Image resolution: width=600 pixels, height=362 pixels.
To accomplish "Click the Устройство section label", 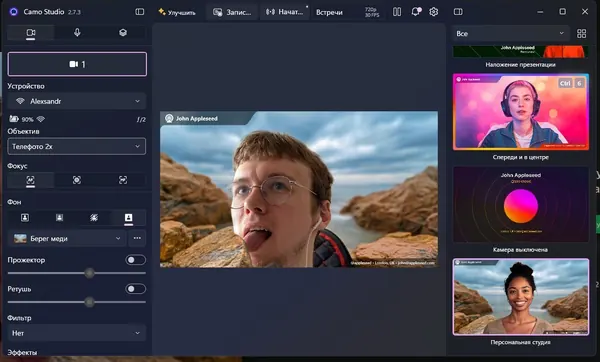I will pos(26,86).
